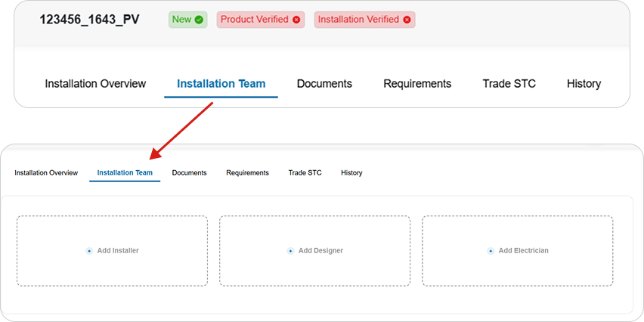Select the small Trade STC tab
Image resolution: width=644 pixels, height=322 pixels.
pyautogui.click(x=305, y=173)
